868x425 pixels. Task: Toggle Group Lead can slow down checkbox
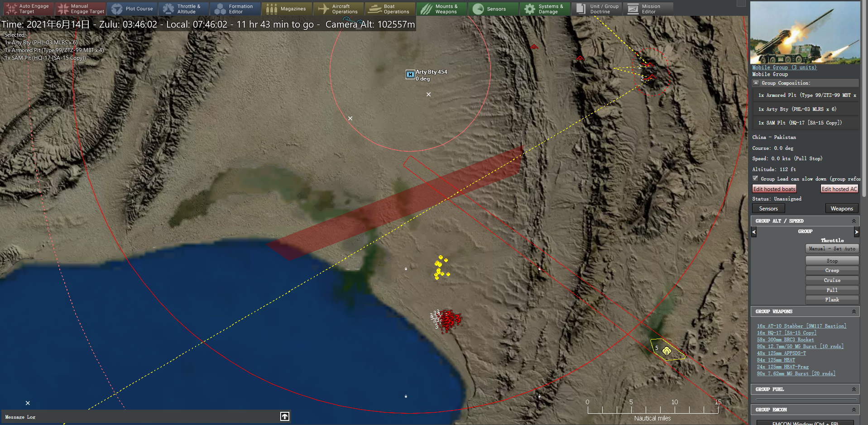(755, 178)
